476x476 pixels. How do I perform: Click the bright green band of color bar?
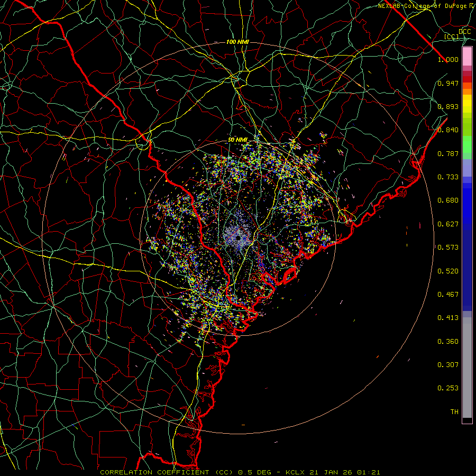pyautogui.click(x=467, y=144)
